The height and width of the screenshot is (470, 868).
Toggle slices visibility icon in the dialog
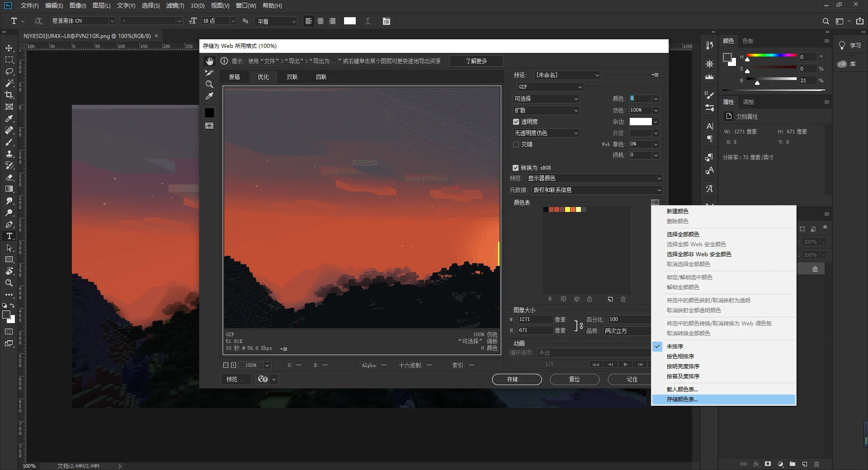point(209,126)
